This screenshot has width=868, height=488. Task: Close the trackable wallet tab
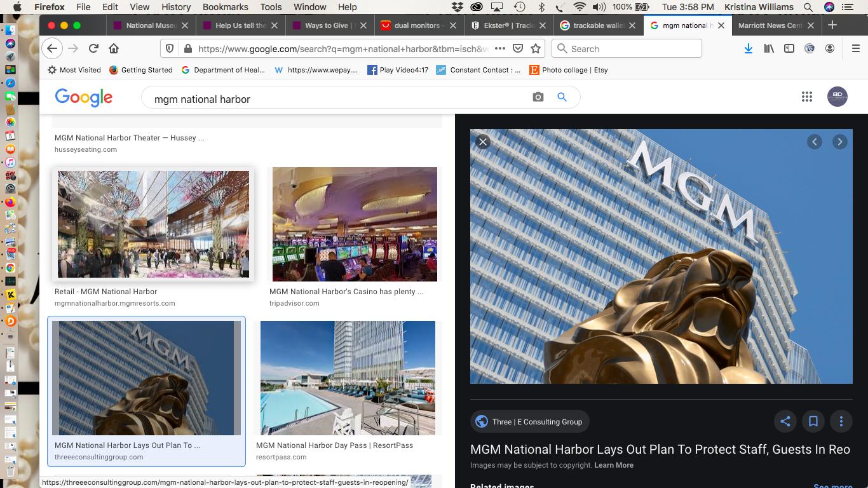632,25
